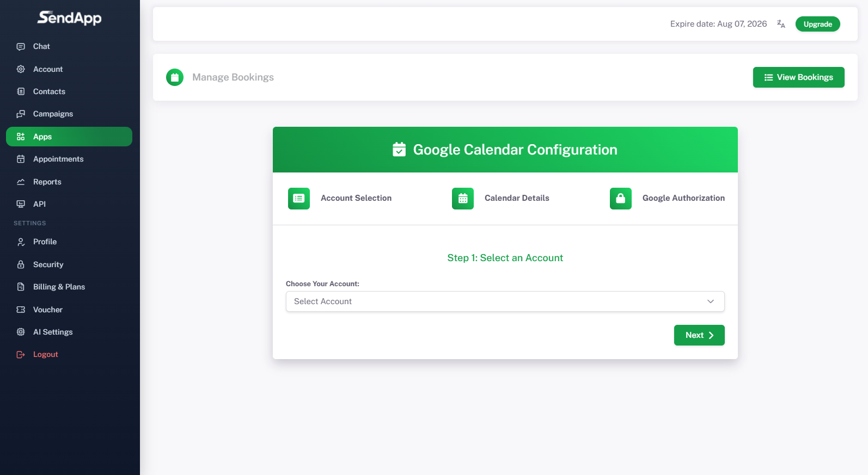
Task: Click the Voucher ticket icon
Action: tap(21, 310)
